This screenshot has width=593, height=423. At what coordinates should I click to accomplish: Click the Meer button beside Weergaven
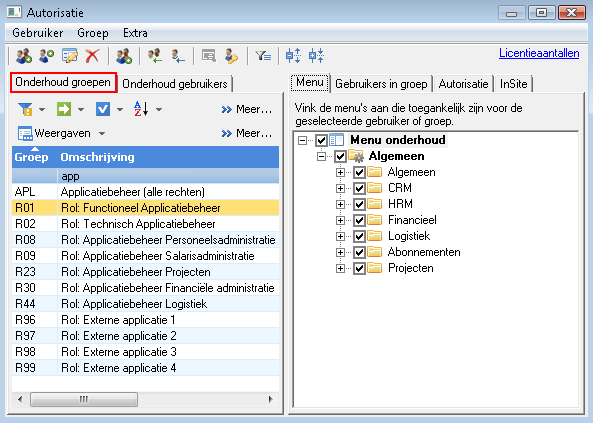pos(247,133)
